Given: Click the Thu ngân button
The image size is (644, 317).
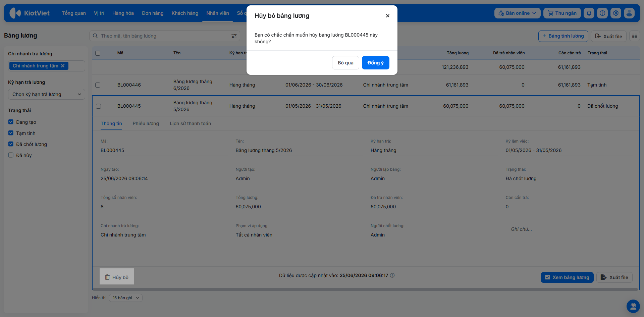Looking at the screenshot, I should (562, 13).
